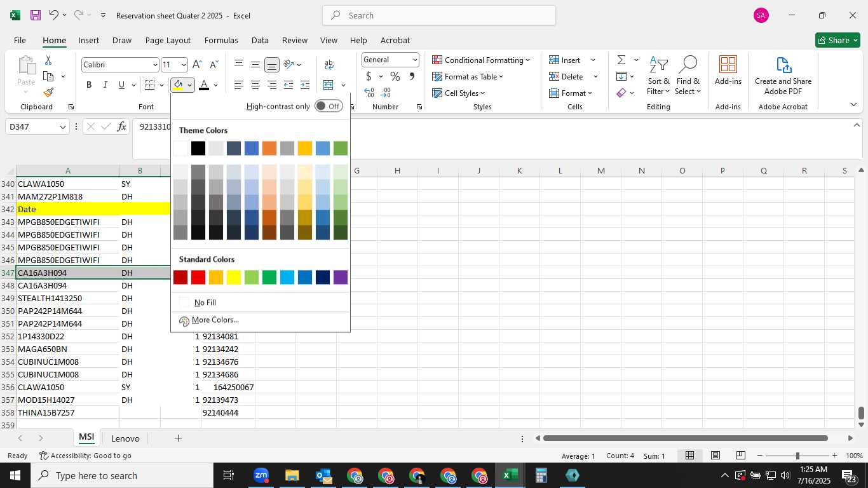Click the AutoSum sigma icon
Screen dimensions: 868x488
click(x=621, y=60)
